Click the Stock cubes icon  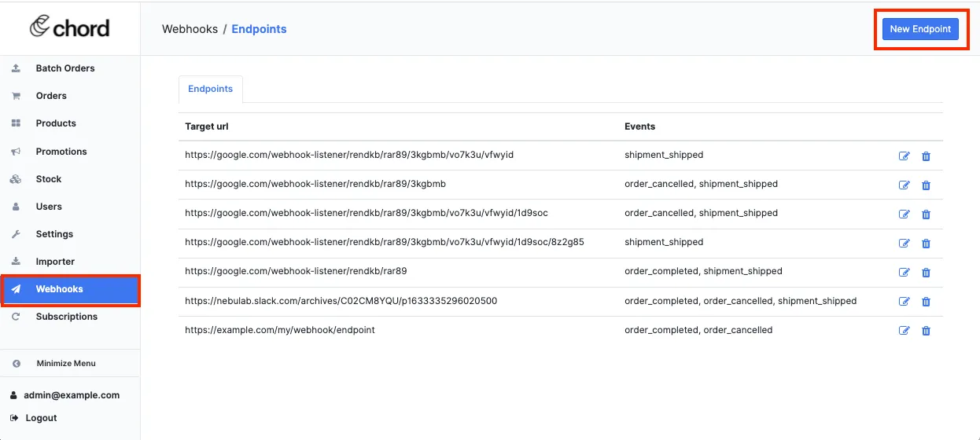click(x=16, y=179)
